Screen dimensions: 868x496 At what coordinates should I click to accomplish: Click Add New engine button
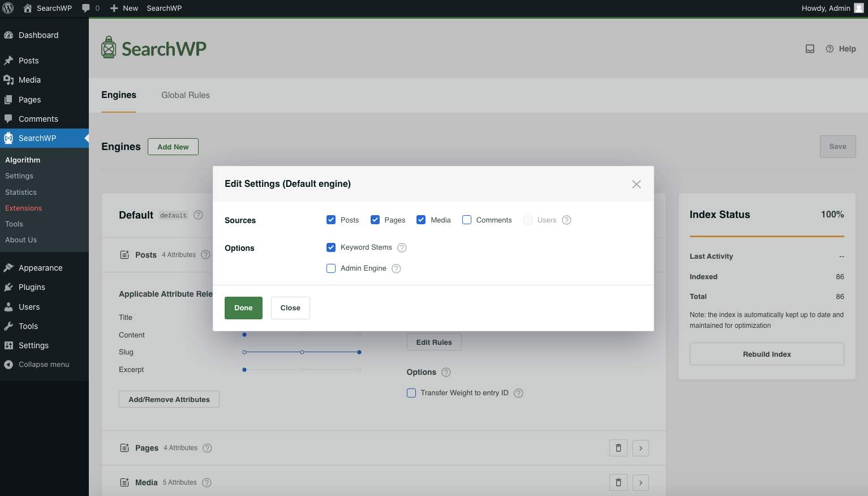[173, 147]
